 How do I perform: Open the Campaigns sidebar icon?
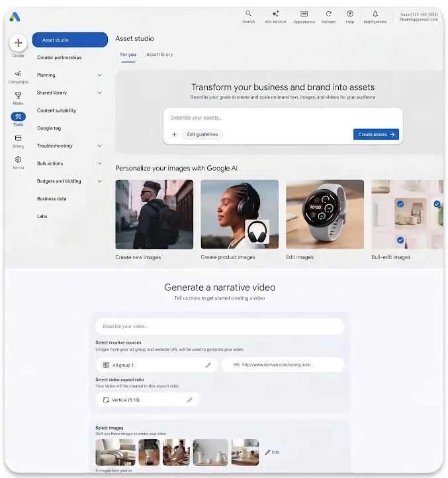(18, 73)
